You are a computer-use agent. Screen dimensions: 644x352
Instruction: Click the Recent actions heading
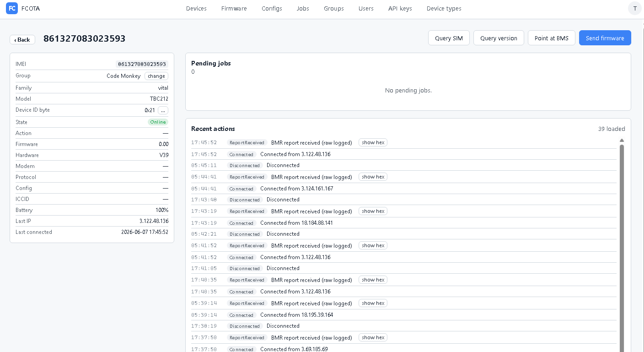tap(213, 129)
